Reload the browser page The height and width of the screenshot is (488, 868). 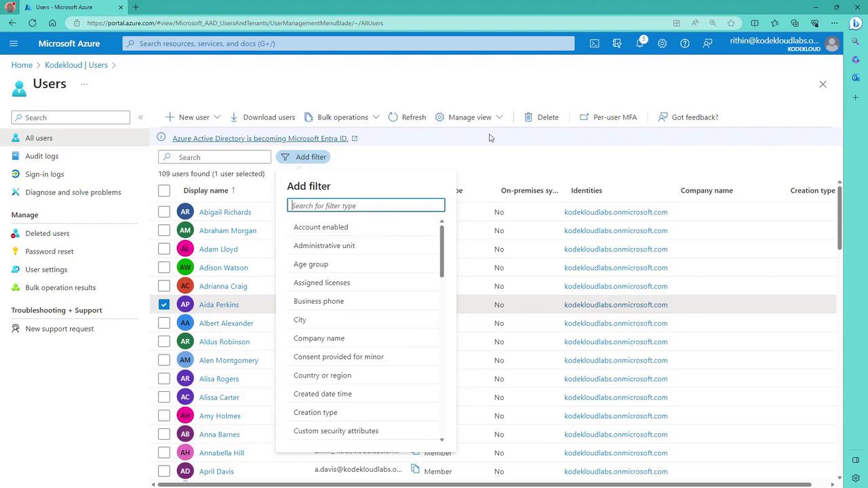click(x=33, y=23)
